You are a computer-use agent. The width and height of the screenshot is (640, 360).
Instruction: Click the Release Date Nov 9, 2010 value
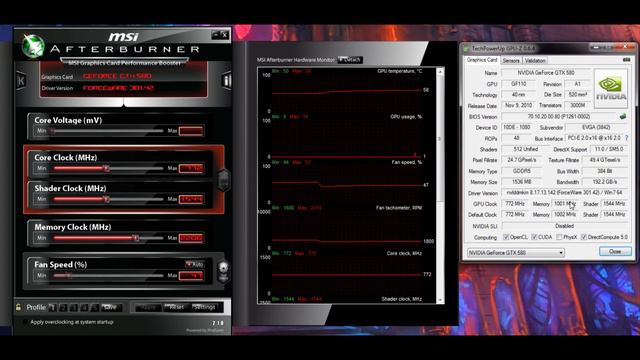coord(518,105)
